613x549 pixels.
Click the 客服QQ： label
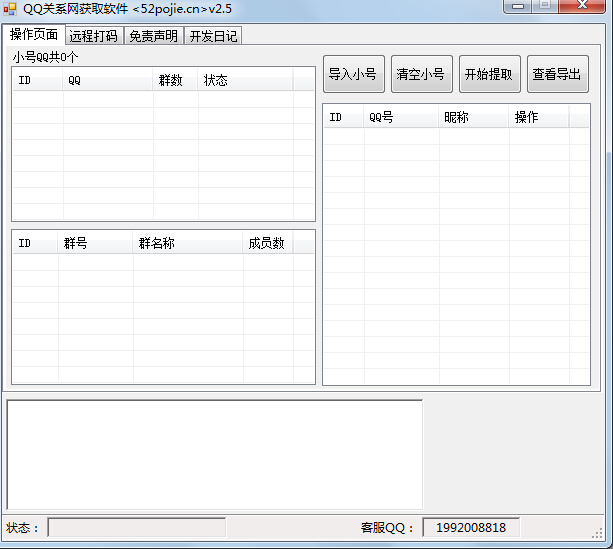pos(387,528)
